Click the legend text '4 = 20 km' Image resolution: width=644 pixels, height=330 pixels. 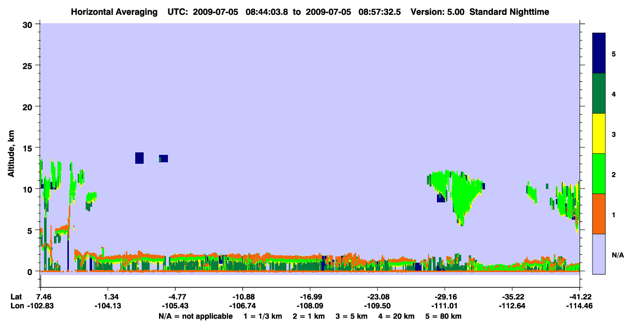[x=396, y=316]
